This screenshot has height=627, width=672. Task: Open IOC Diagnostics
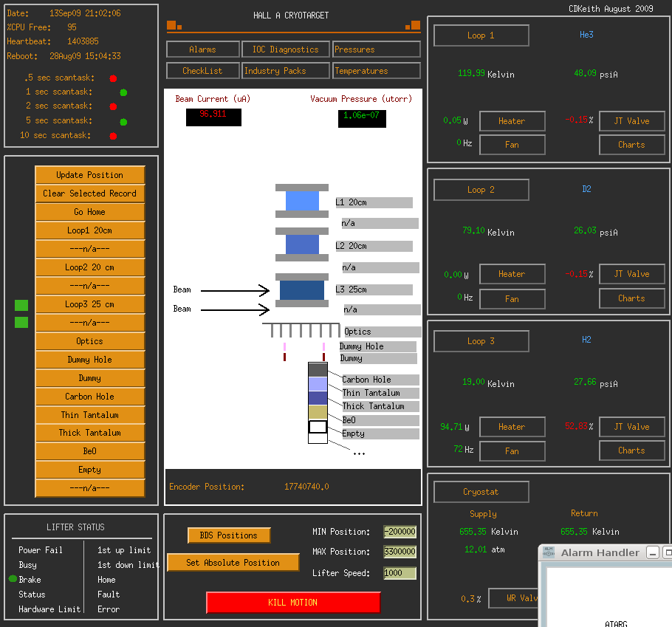coord(286,49)
